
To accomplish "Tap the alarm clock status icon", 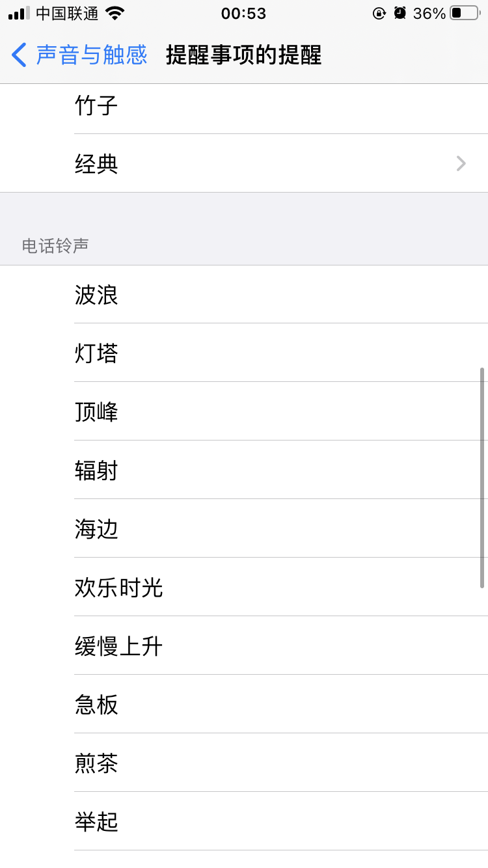I will [400, 13].
